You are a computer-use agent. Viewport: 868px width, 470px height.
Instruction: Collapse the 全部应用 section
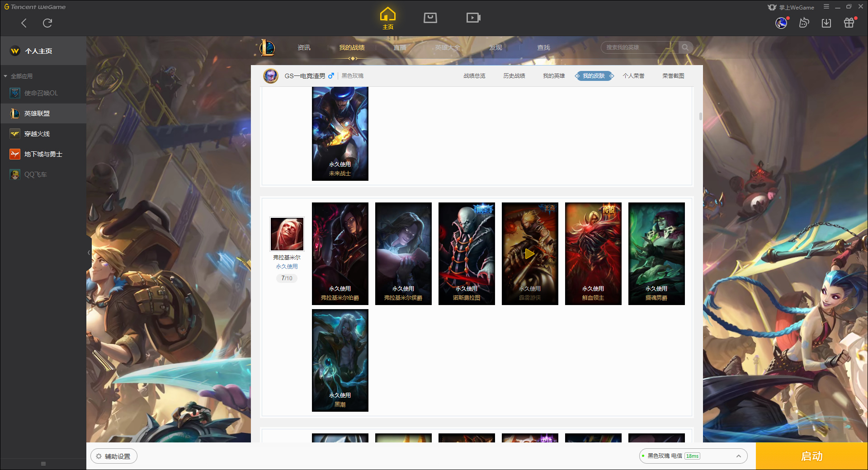[18, 76]
